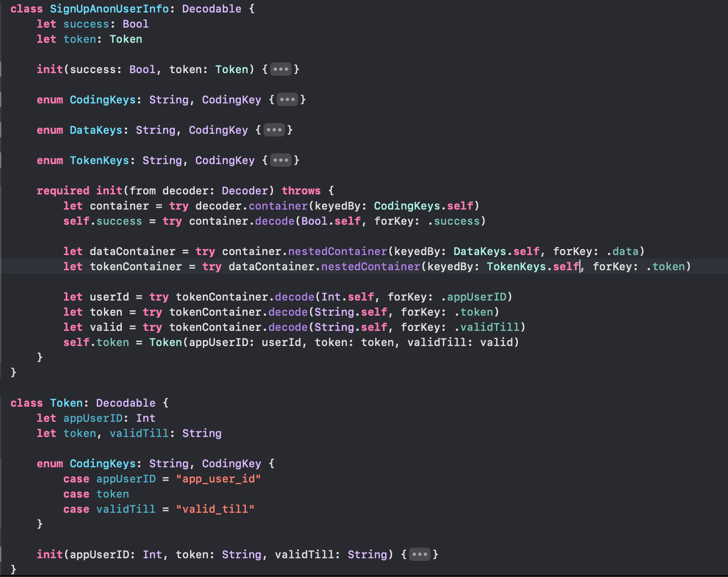Click 'success' property in 'let success: Bool'
This screenshot has width=728, height=577.
pyautogui.click(x=86, y=24)
